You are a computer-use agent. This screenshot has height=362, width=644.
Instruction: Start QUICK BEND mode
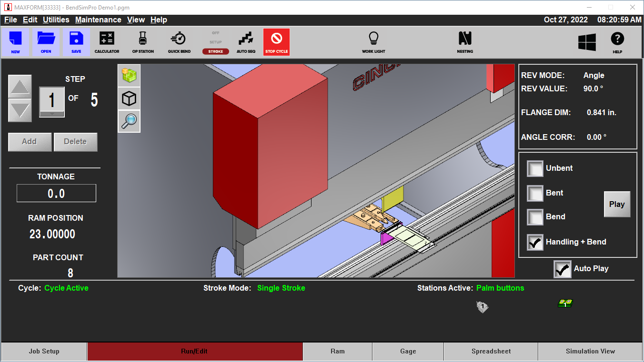(x=179, y=42)
